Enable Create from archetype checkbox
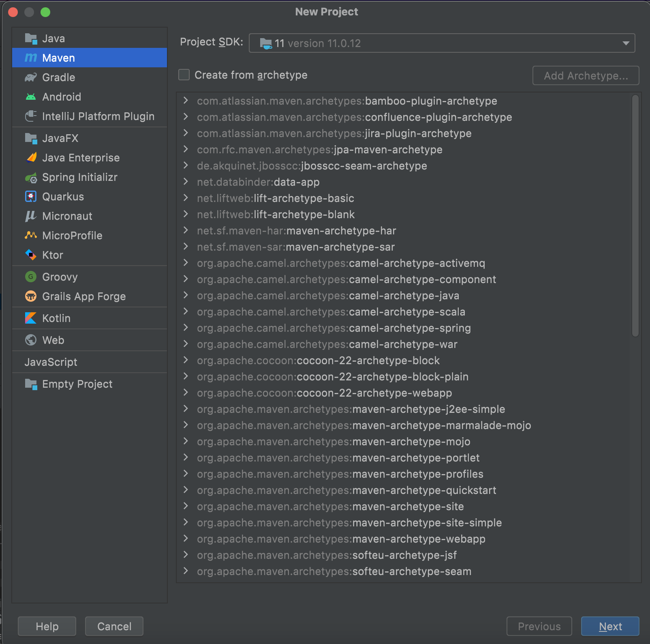Screen dimensions: 650x644 coord(184,75)
